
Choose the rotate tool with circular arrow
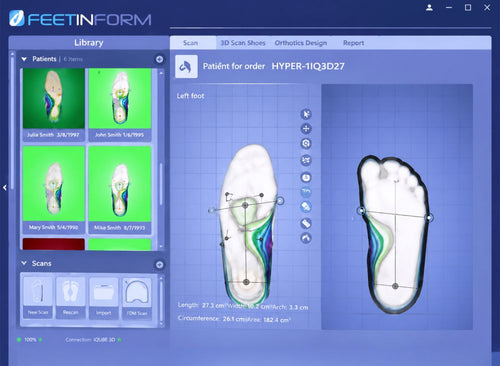tap(306, 144)
